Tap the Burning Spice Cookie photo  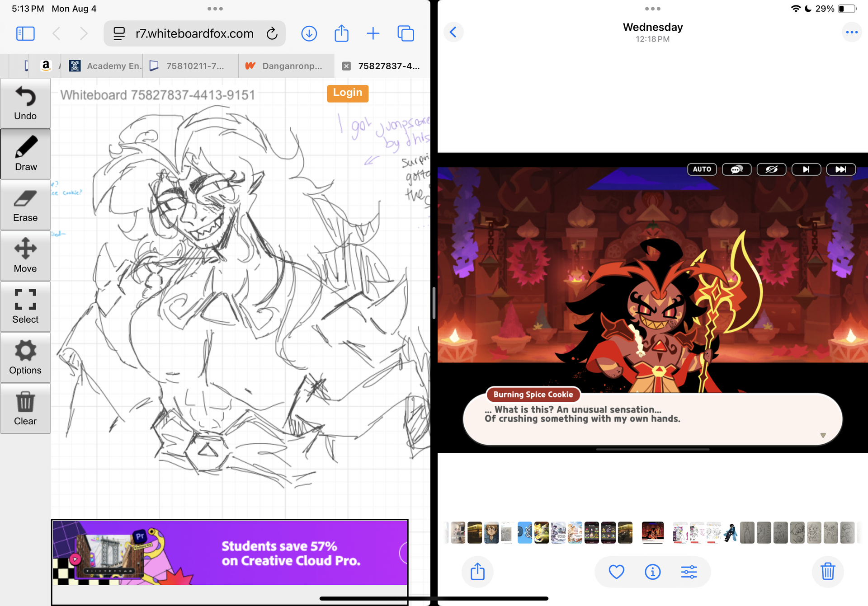tap(653, 303)
